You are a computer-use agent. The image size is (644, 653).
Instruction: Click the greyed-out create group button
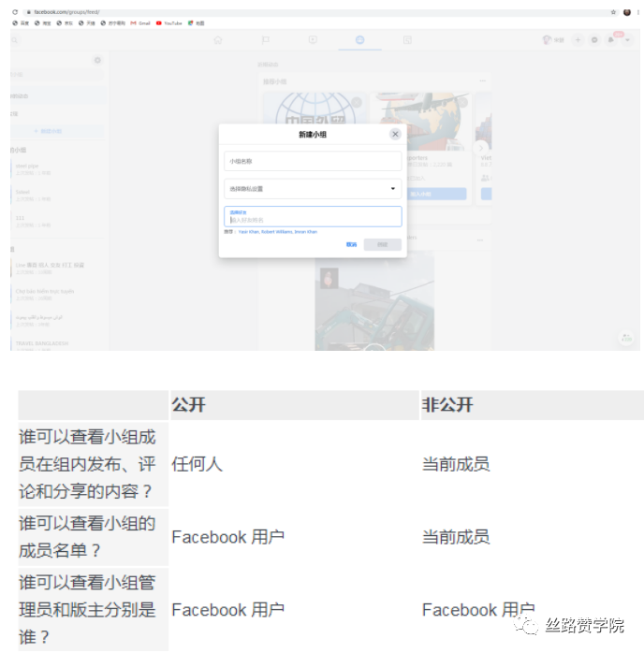(383, 244)
